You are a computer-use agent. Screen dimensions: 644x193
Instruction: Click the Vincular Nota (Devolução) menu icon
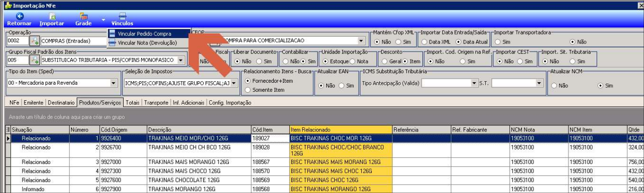112,43
